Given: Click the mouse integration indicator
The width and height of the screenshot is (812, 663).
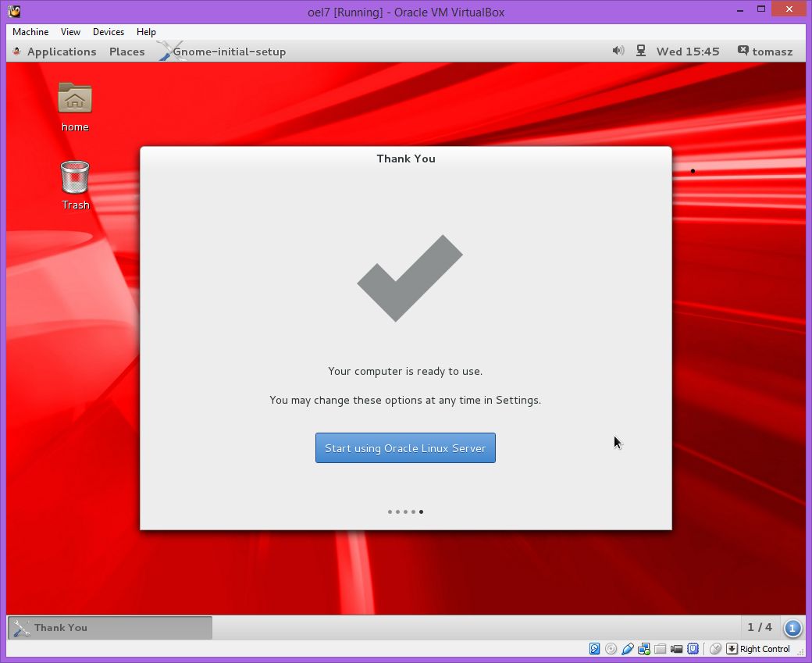Looking at the screenshot, I should [715, 648].
